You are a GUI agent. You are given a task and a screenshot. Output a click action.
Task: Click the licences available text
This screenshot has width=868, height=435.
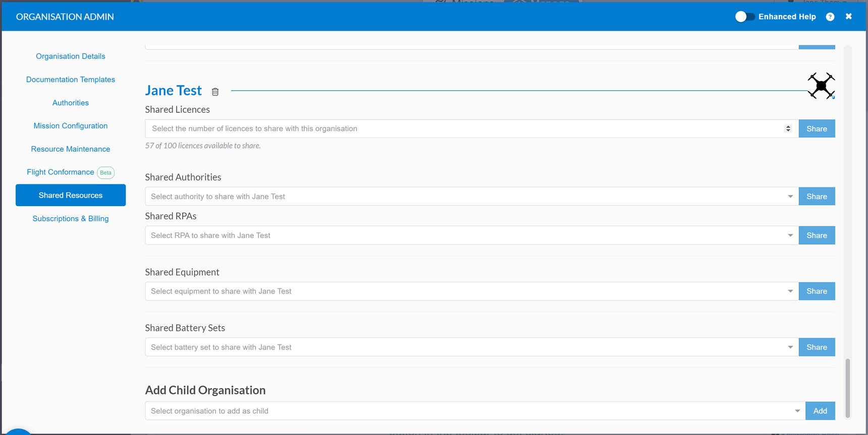tap(203, 146)
